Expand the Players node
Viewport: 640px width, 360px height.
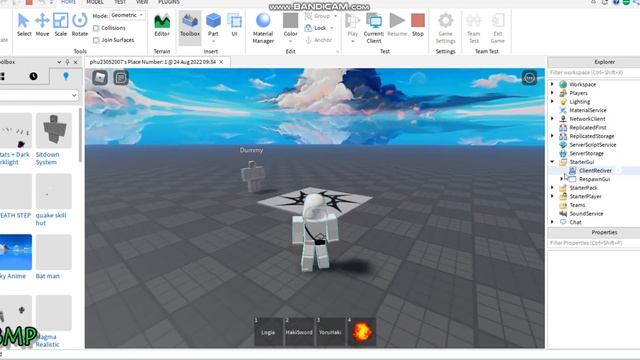click(x=552, y=93)
